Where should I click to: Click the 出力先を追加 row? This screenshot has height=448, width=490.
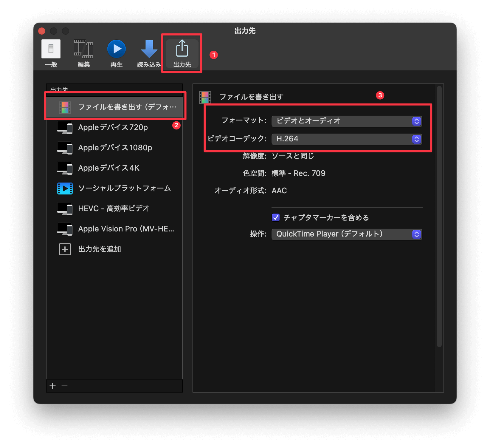click(114, 249)
